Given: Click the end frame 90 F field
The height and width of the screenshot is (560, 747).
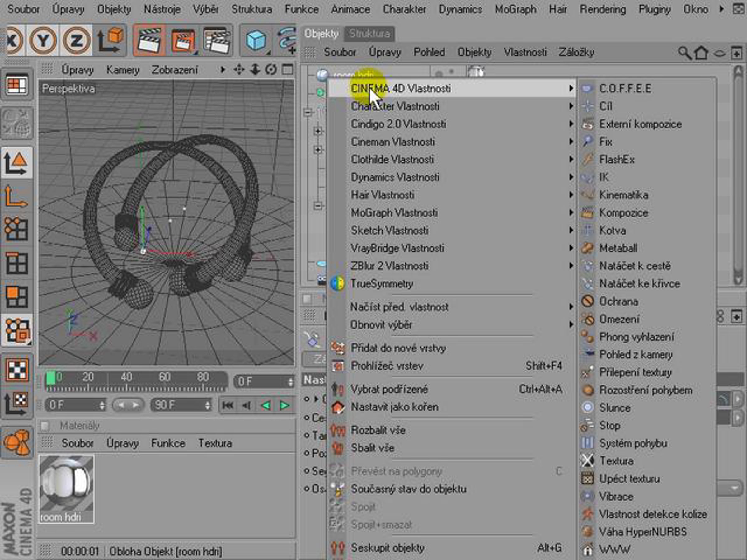Looking at the screenshot, I should [x=181, y=405].
